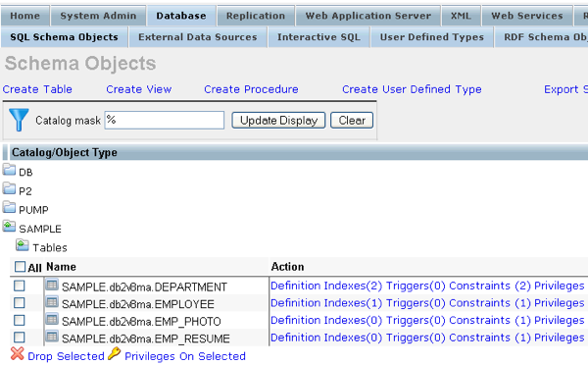Viewport: 588px width, 365px height.
Task: Select the EMP_RESUME row checkbox
Action: [x=20, y=338]
